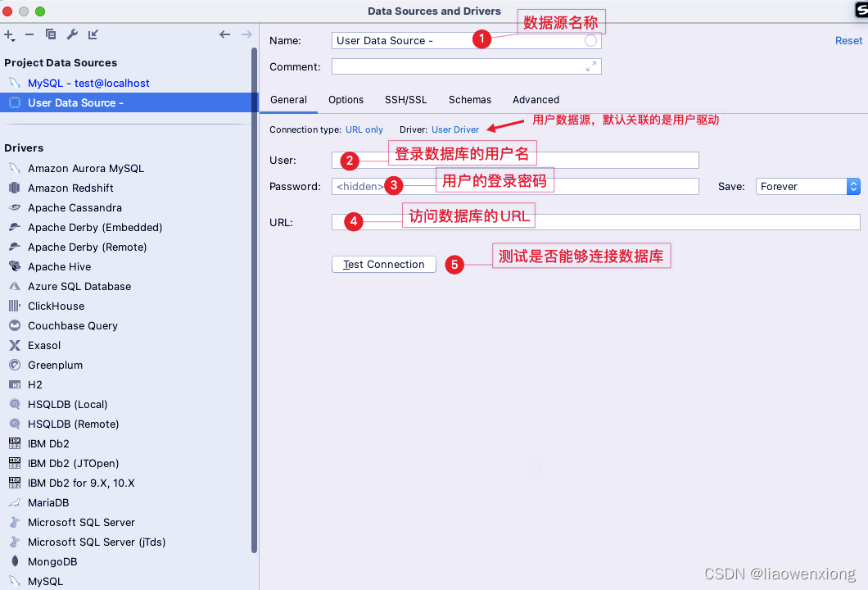
Task: Open the SSH/SSL tab
Action: (406, 100)
